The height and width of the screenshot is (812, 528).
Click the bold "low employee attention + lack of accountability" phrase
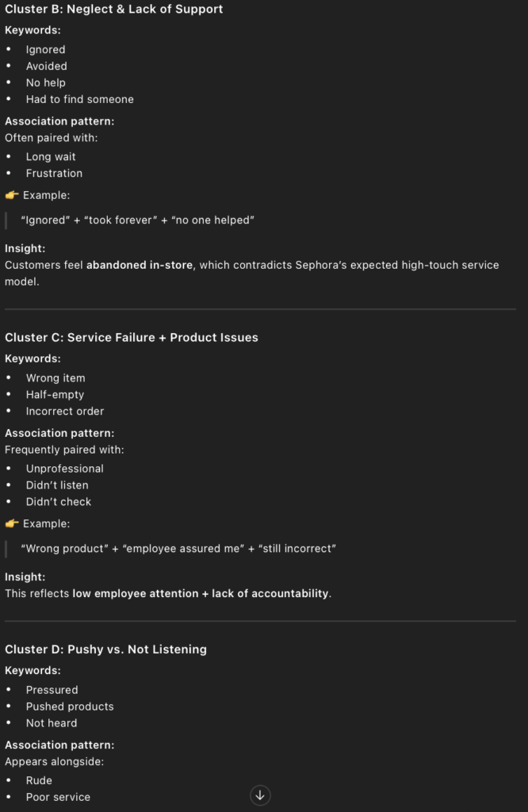[x=201, y=593]
